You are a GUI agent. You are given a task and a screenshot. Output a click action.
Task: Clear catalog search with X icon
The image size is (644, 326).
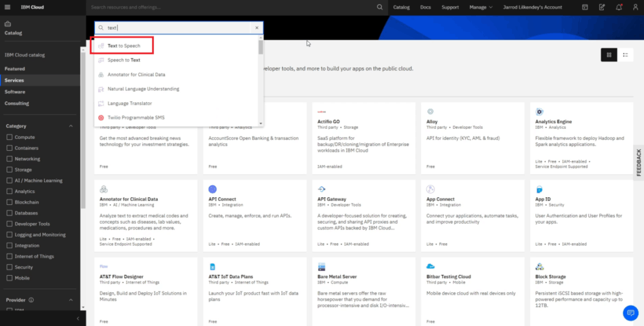[x=257, y=28]
